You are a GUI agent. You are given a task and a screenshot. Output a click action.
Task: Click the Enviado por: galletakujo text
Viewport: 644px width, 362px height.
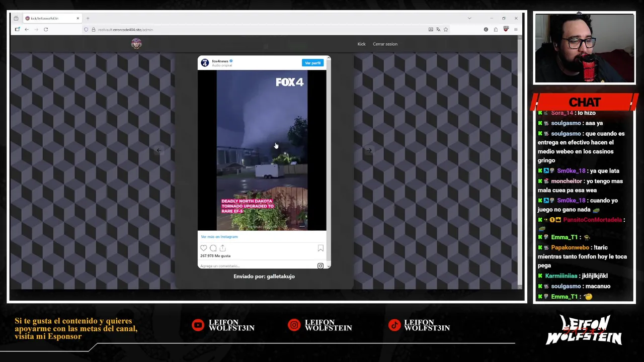pos(264,277)
